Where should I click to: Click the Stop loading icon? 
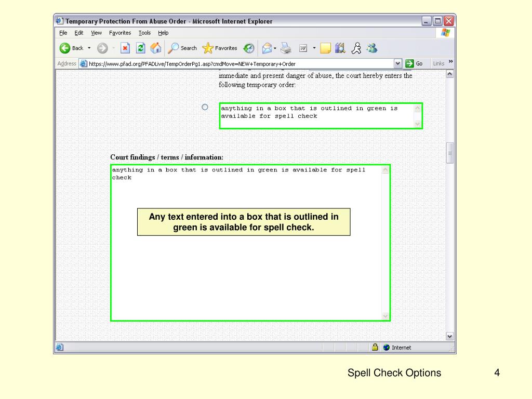click(x=125, y=48)
